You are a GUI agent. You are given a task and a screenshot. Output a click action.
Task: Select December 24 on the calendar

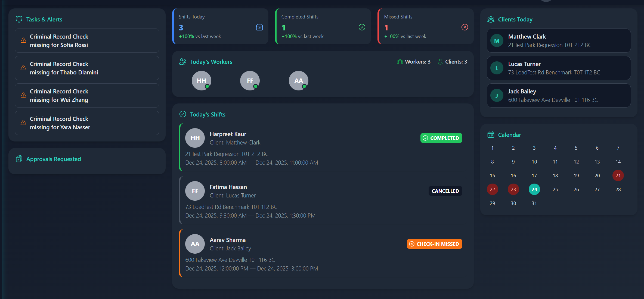[534, 189]
